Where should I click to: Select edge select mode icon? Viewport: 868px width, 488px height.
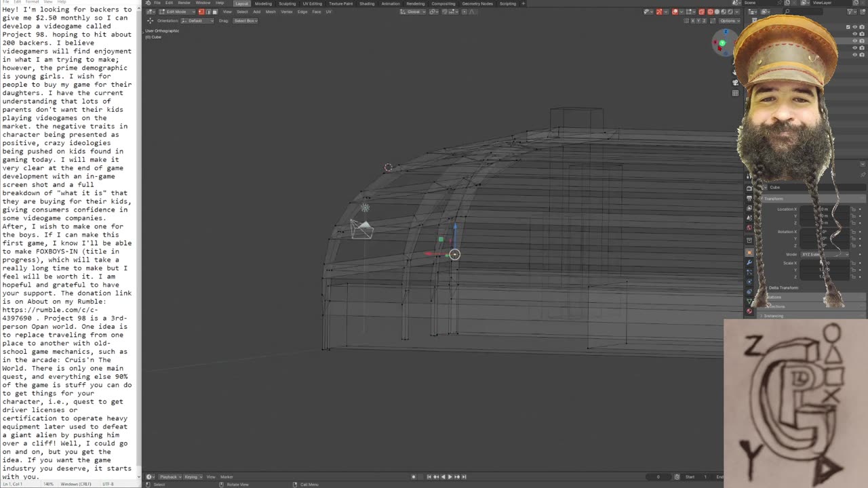208,12
